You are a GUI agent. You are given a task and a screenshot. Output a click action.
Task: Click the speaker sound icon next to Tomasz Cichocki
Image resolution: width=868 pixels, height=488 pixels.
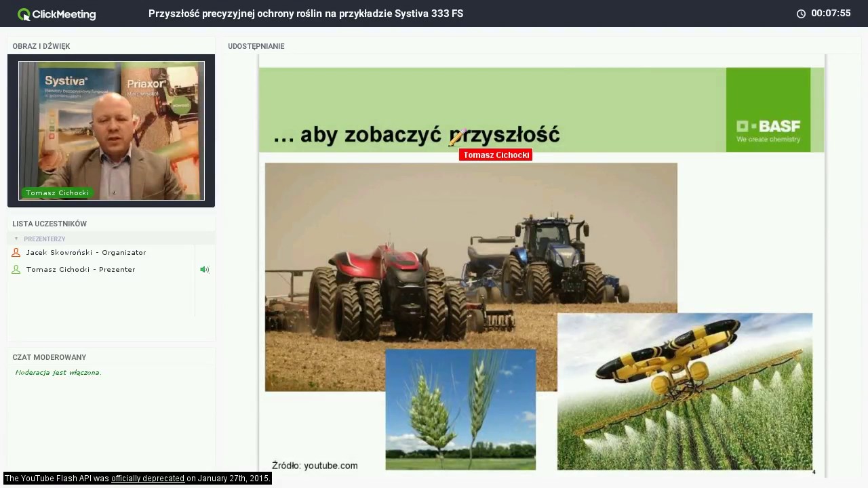tap(204, 270)
